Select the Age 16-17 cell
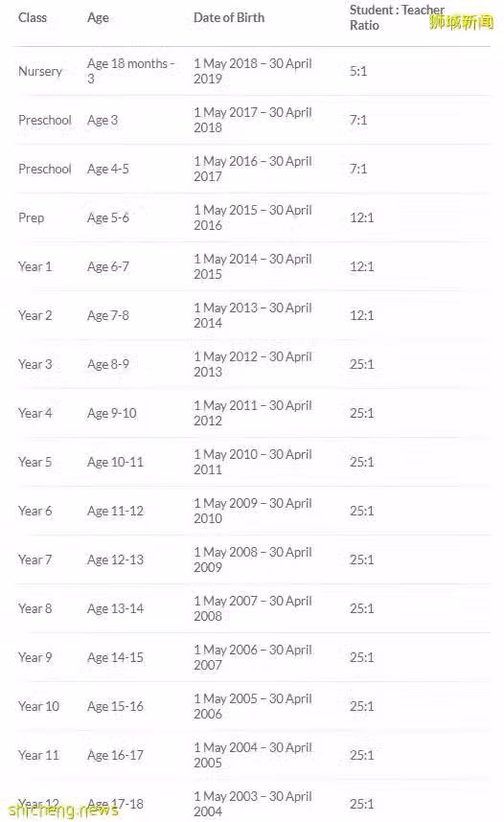The image size is (504, 822). [115, 756]
